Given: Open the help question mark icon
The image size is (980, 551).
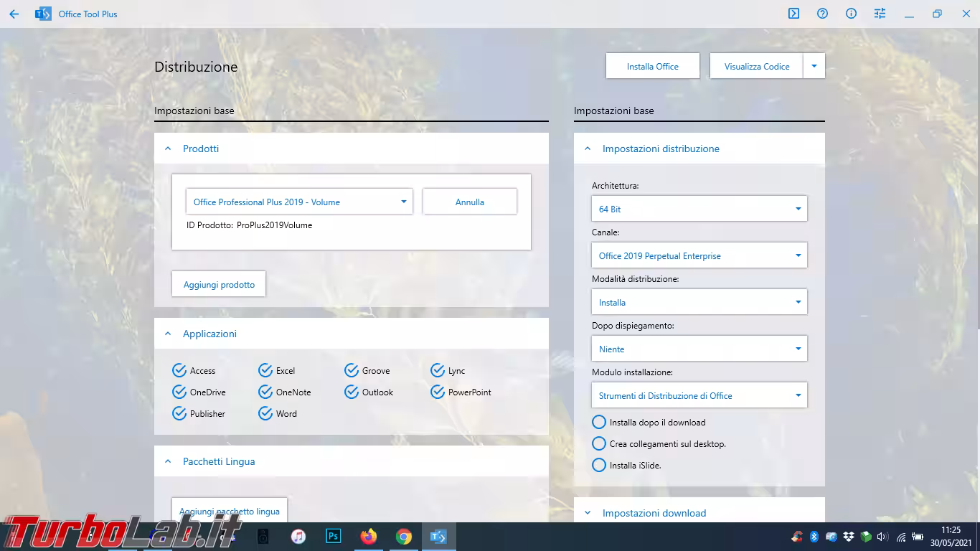Looking at the screenshot, I should coord(822,14).
